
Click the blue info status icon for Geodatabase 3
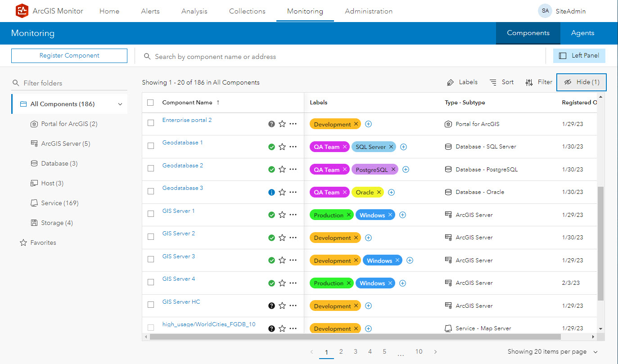271,192
